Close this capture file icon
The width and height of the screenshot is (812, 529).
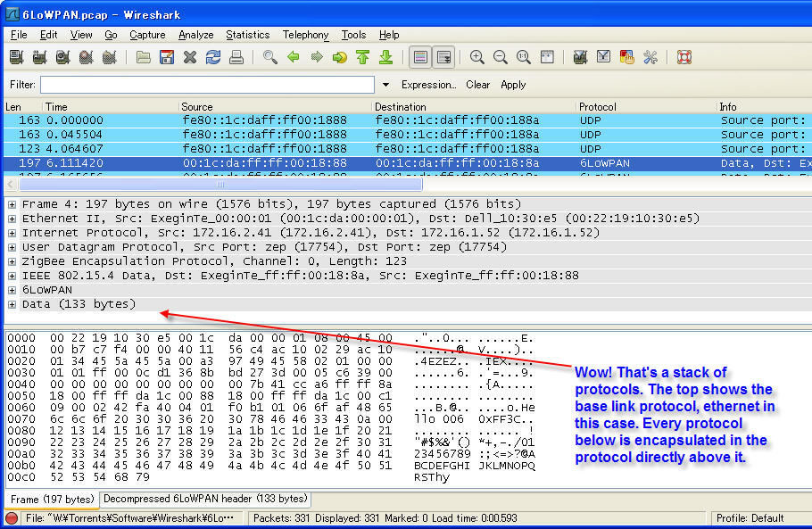pyautogui.click(x=190, y=57)
